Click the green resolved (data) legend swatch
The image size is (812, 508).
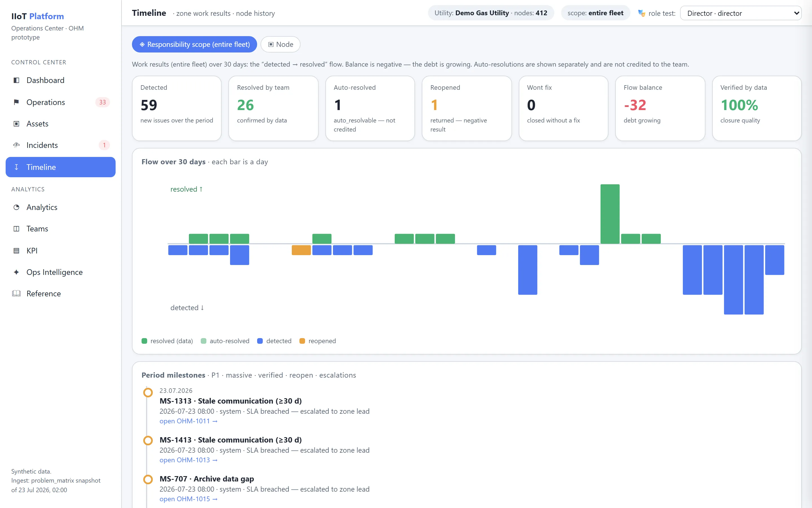[145, 341]
